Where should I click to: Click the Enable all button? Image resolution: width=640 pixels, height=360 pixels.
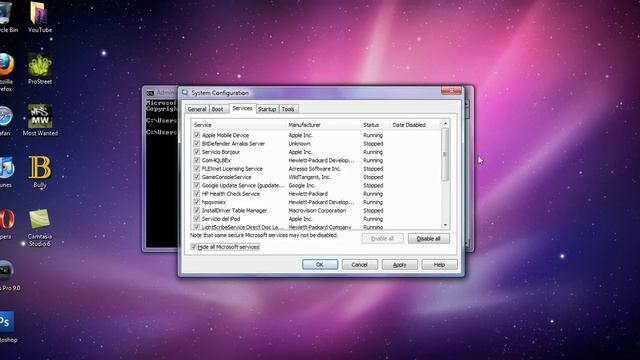(382, 239)
